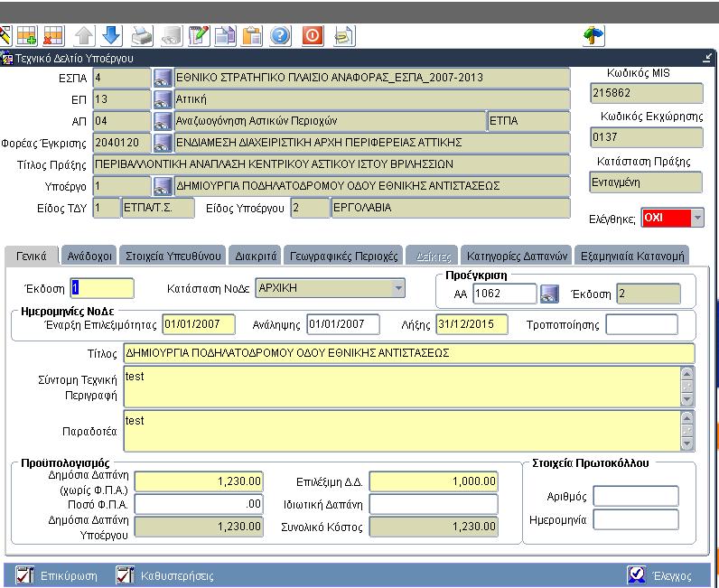Click the delete record toolbar icon
The image size is (719, 588).
tap(53, 36)
